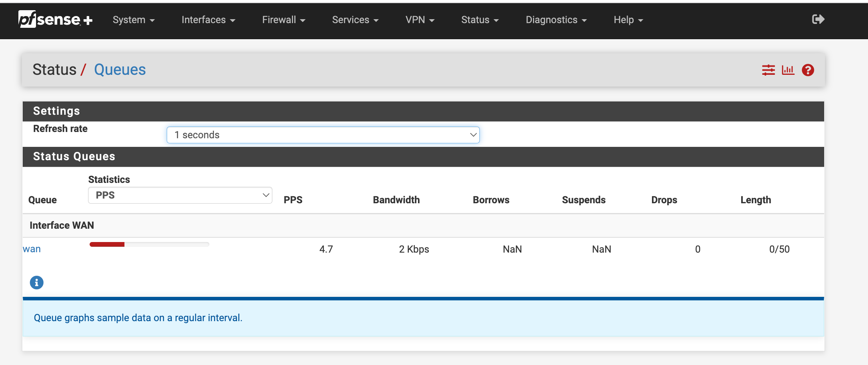Viewport: 868px width, 365px height.
Task: Open the Services menu
Action: coord(355,20)
